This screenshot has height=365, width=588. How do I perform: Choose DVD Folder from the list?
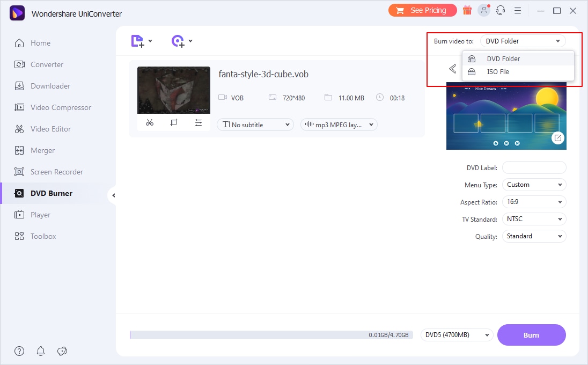518,59
